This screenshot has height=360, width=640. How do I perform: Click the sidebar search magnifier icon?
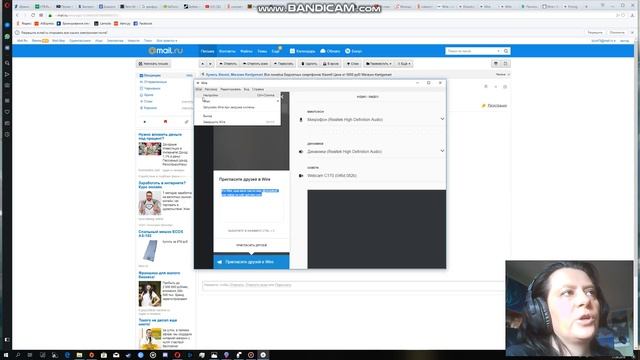[7, 63]
